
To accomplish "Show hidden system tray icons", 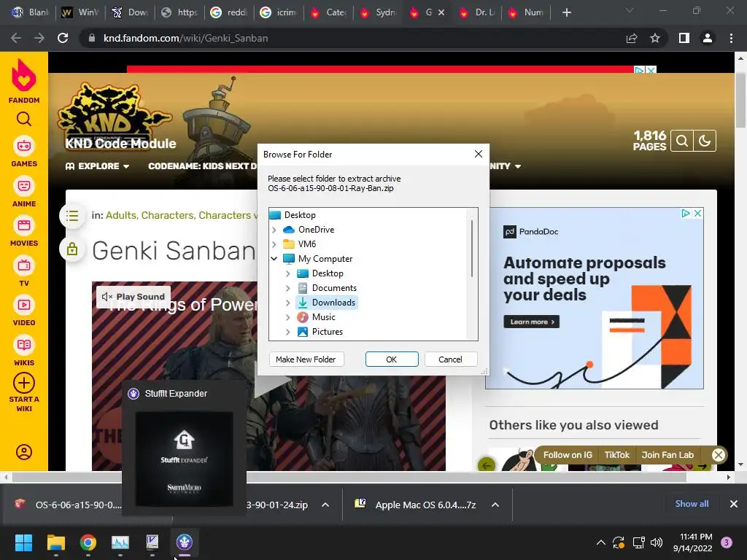I will (x=601, y=542).
